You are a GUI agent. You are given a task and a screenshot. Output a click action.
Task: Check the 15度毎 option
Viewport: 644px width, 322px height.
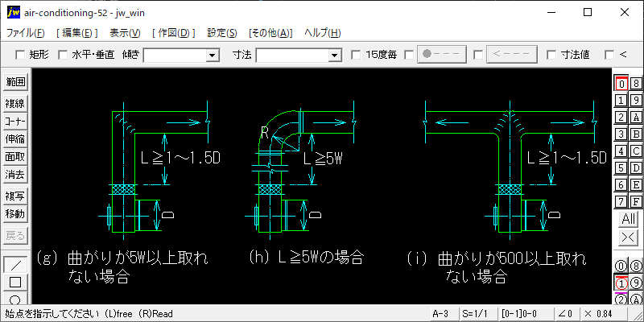pos(357,55)
